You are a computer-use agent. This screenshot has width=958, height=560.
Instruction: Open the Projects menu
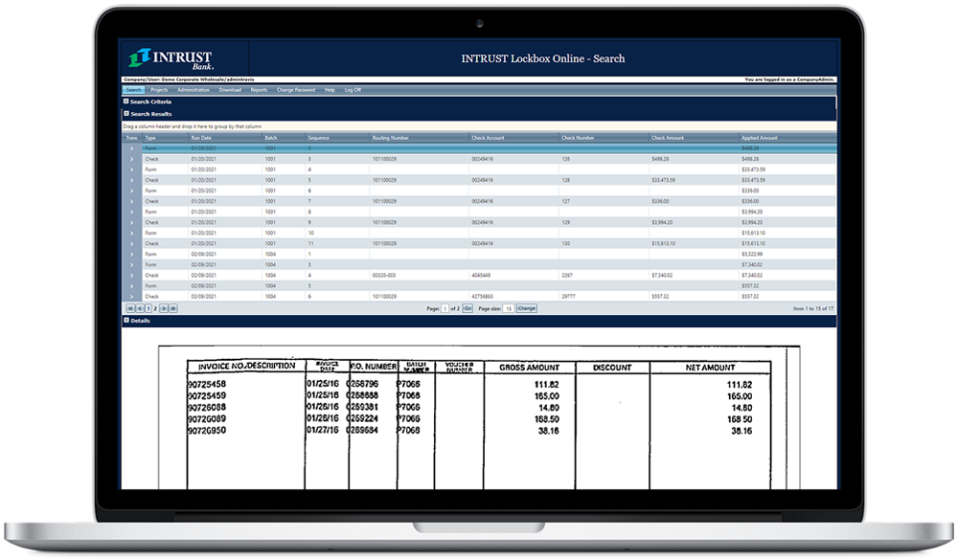(159, 89)
